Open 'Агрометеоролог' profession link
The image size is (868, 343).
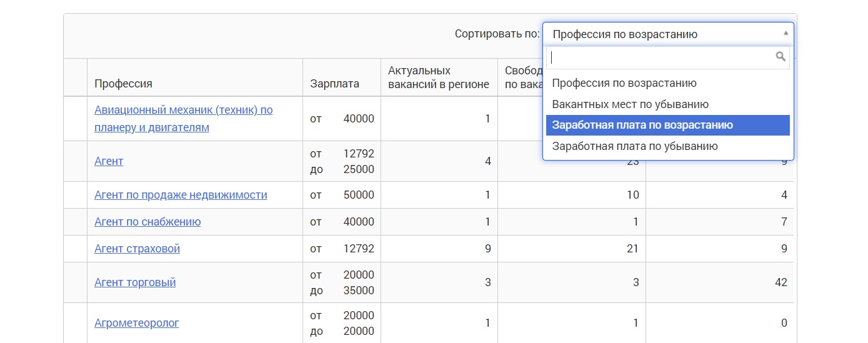(137, 323)
